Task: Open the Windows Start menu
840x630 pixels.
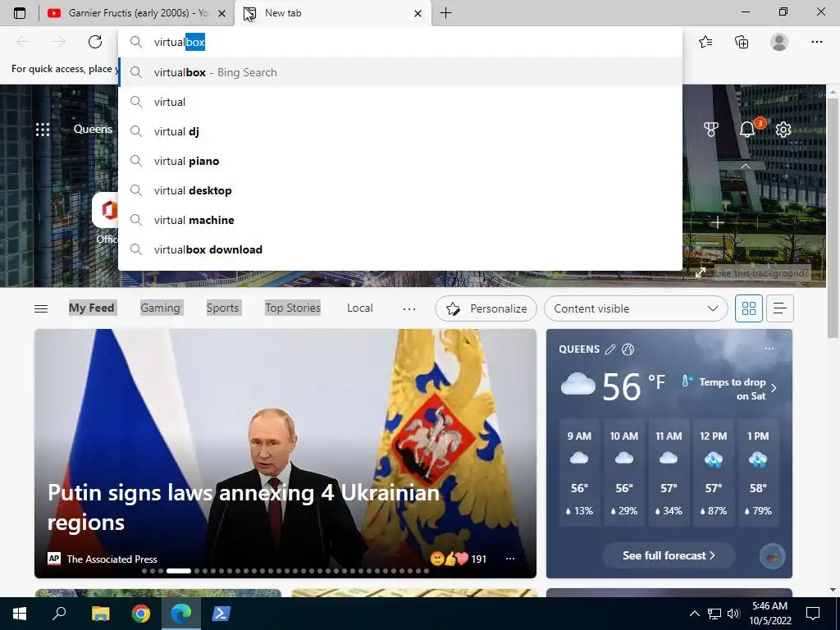Action: pyautogui.click(x=20, y=614)
